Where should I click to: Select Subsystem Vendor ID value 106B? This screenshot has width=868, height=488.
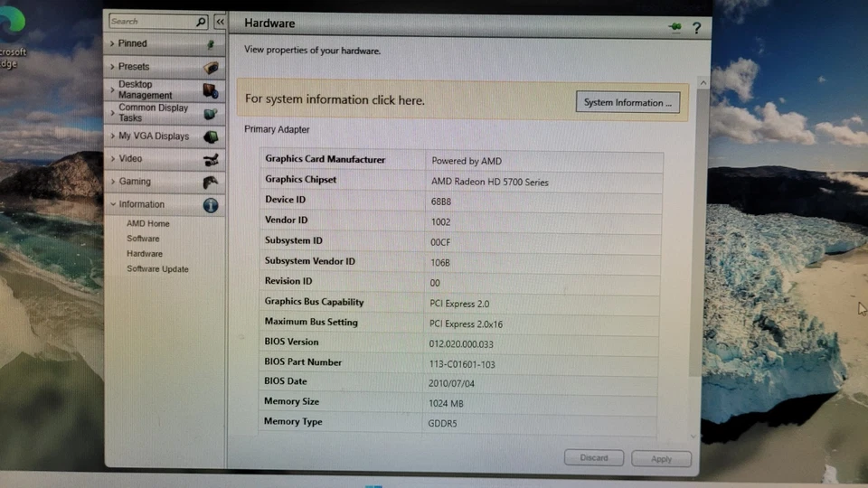[439, 263]
